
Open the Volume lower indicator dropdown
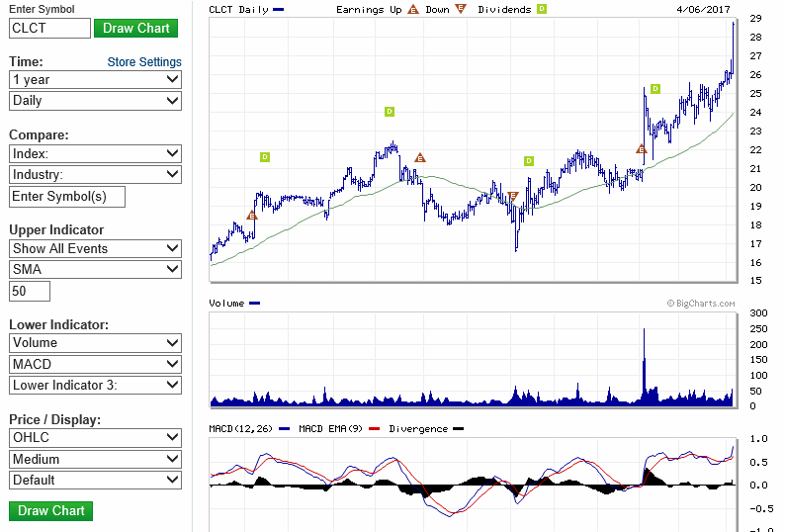[95, 343]
